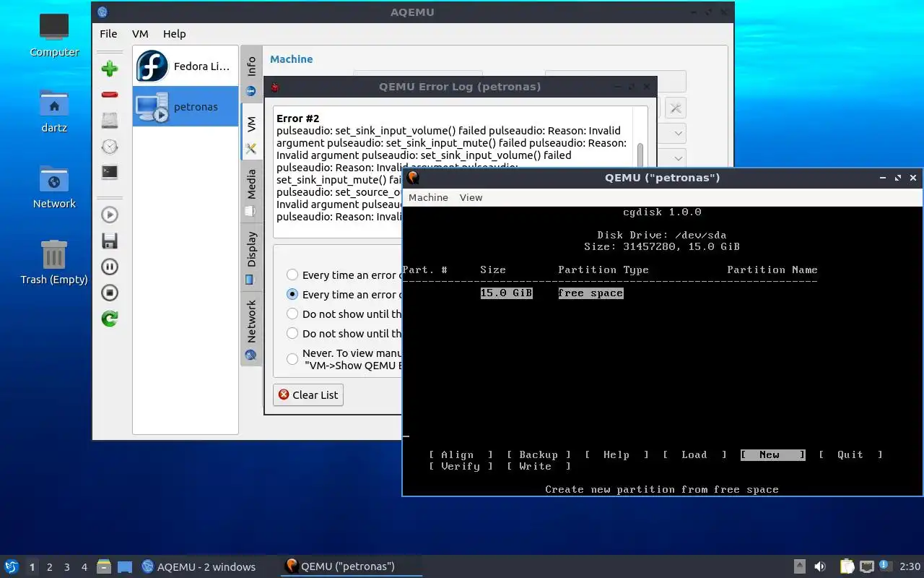Switch to workspace 4 in taskbar

click(x=84, y=567)
